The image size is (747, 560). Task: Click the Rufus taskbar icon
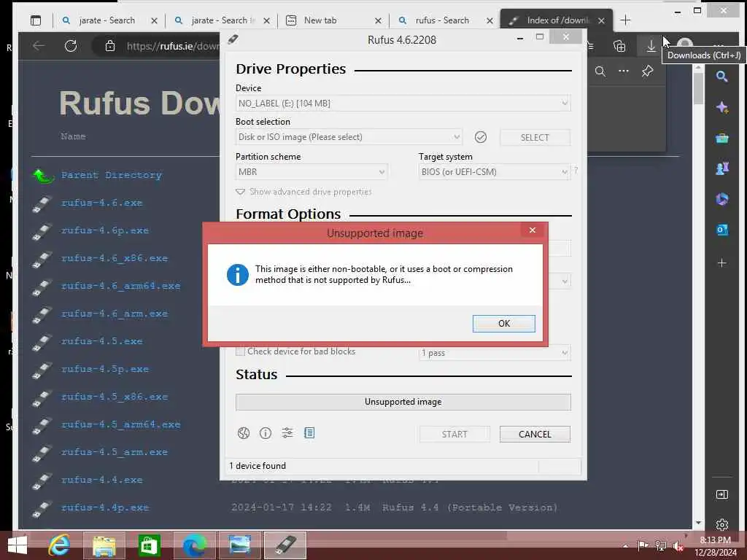coord(285,545)
